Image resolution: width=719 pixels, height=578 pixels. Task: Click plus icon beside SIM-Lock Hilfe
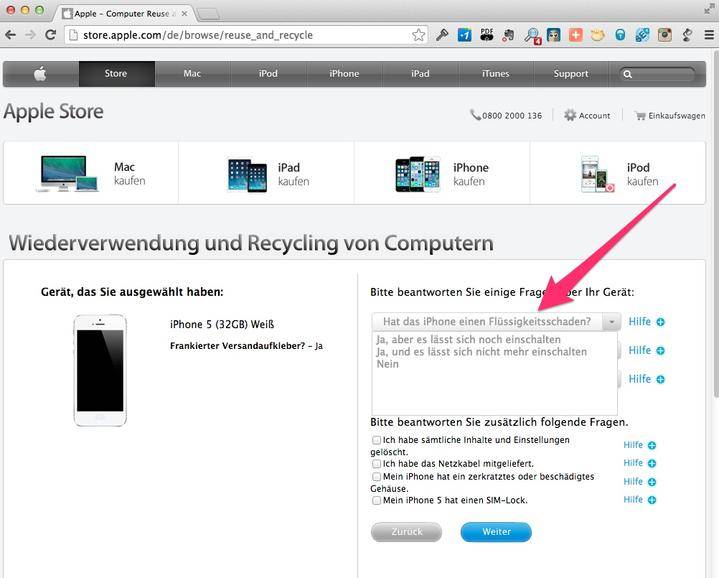click(x=652, y=500)
